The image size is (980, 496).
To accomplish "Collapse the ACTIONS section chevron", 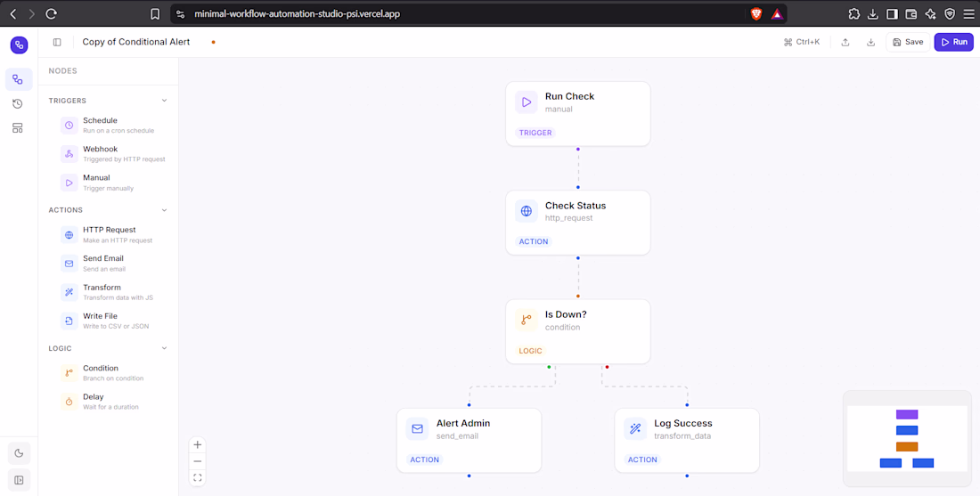I will point(165,210).
